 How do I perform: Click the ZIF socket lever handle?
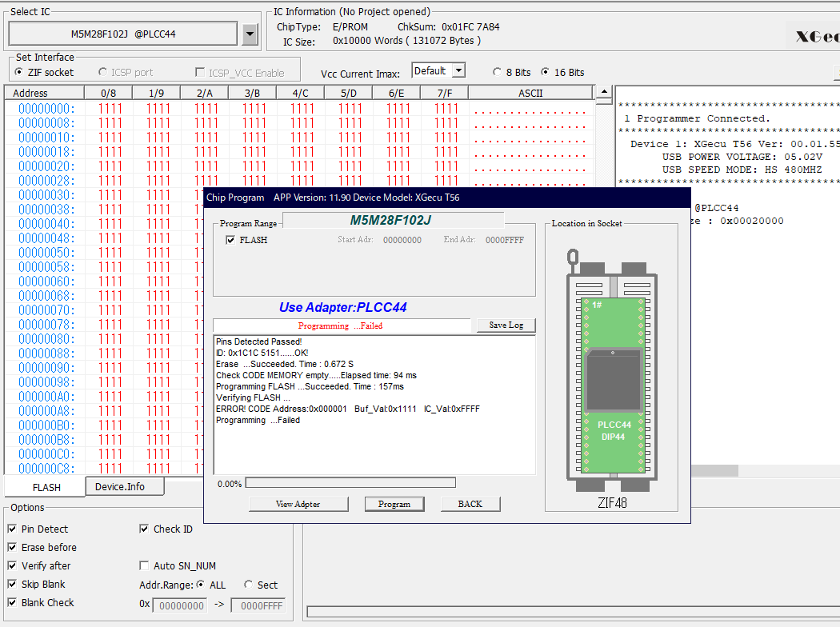pos(573,258)
